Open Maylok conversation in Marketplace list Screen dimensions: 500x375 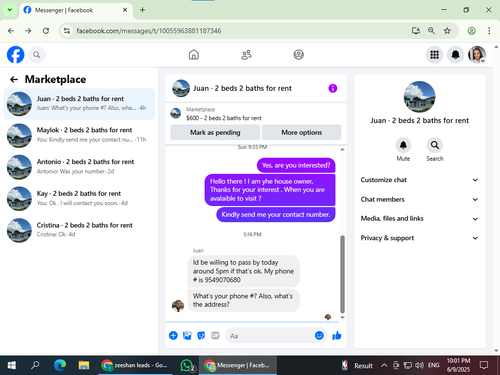pyautogui.click(x=79, y=135)
